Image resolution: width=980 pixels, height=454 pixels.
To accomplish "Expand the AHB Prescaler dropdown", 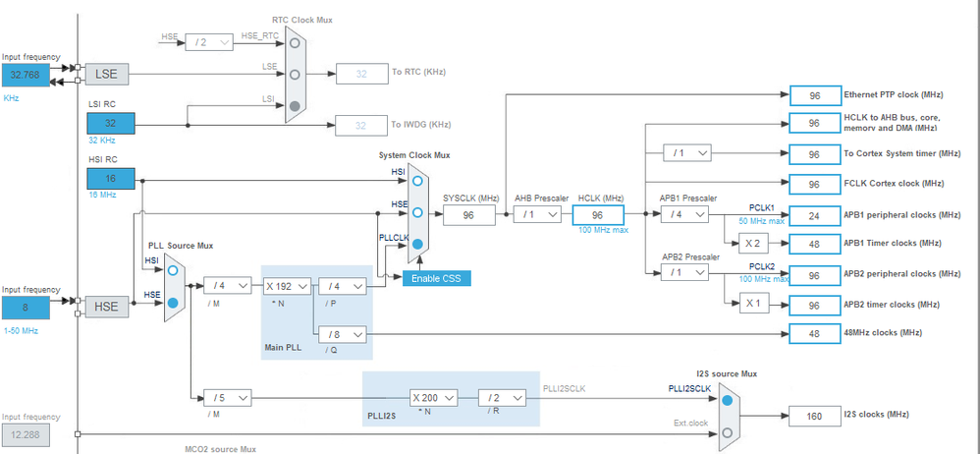I will [537, 214].
